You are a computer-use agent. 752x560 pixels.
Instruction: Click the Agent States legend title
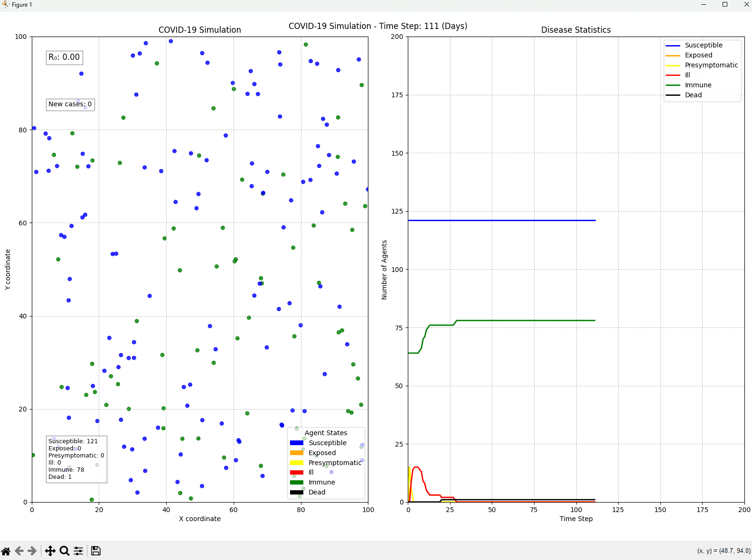point(326,433)
